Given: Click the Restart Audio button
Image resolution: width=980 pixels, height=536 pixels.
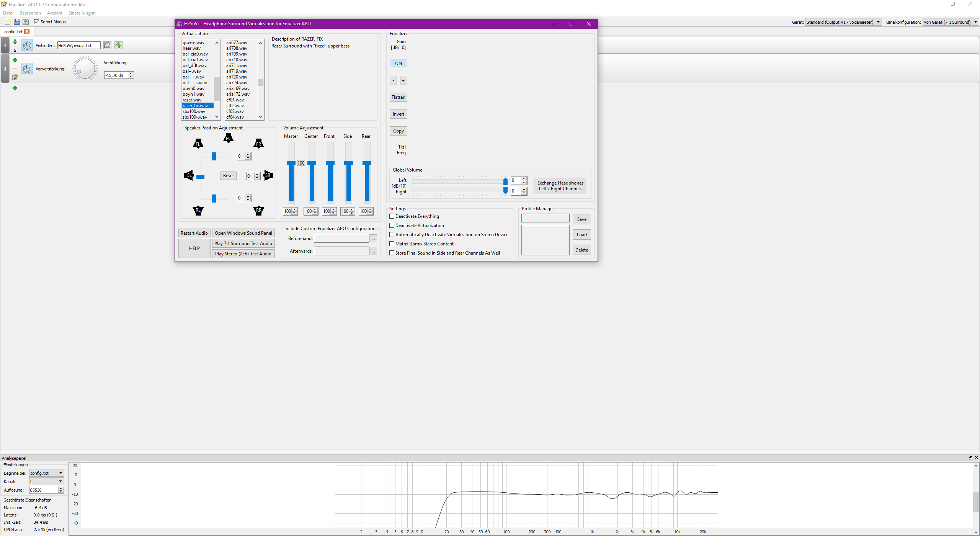Looking at the screenshot, I should [x=194, y=233].
